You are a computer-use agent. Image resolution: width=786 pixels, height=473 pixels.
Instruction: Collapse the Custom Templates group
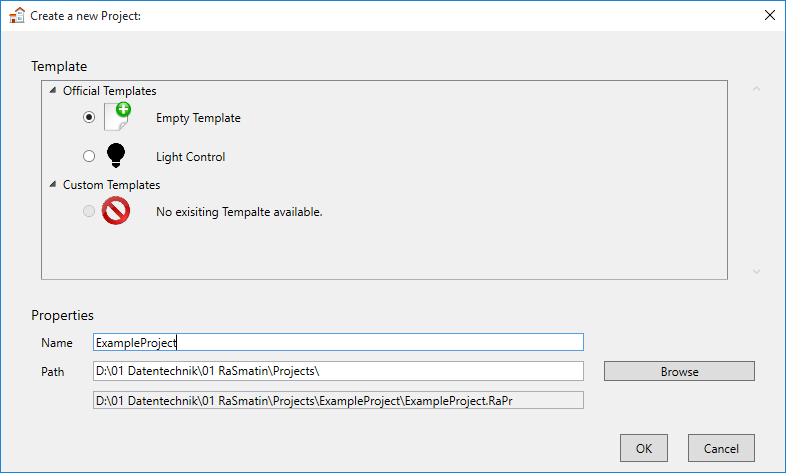(53, 184)
